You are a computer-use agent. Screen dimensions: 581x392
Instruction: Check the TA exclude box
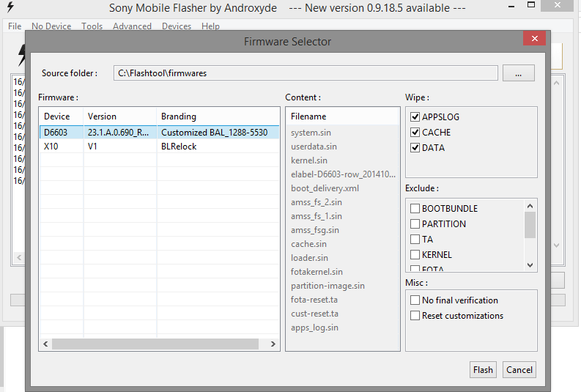415,240
